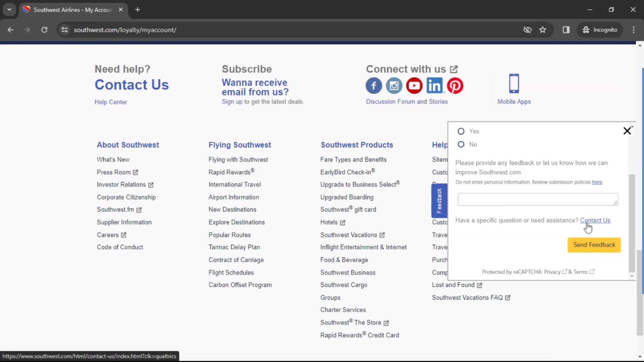Click the page vertical scrollbar thumb
The image size is (644, 362).
click(x=640, y=292)
